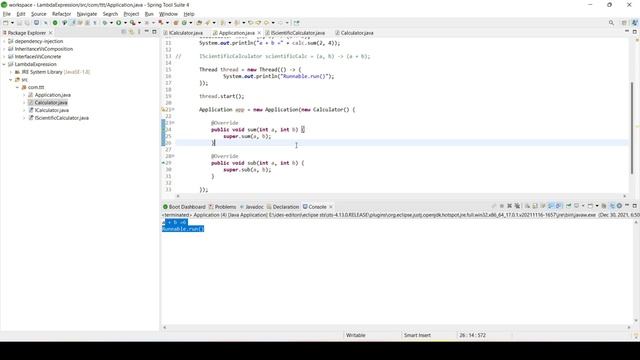Maximize the Console panel

pyautogui.click(x=635, y=206)
